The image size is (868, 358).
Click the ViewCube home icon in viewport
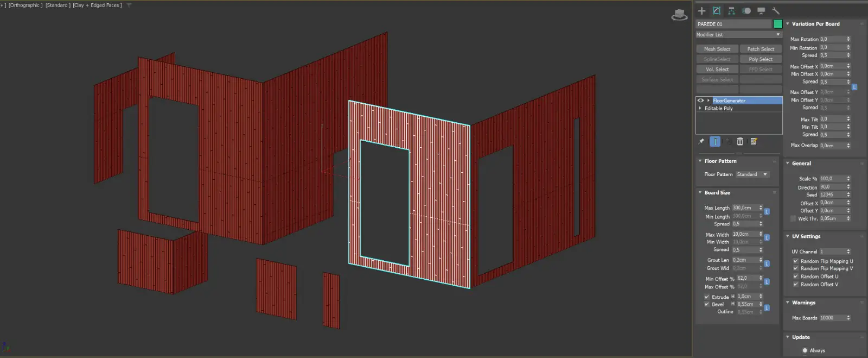tap(679, 15)
